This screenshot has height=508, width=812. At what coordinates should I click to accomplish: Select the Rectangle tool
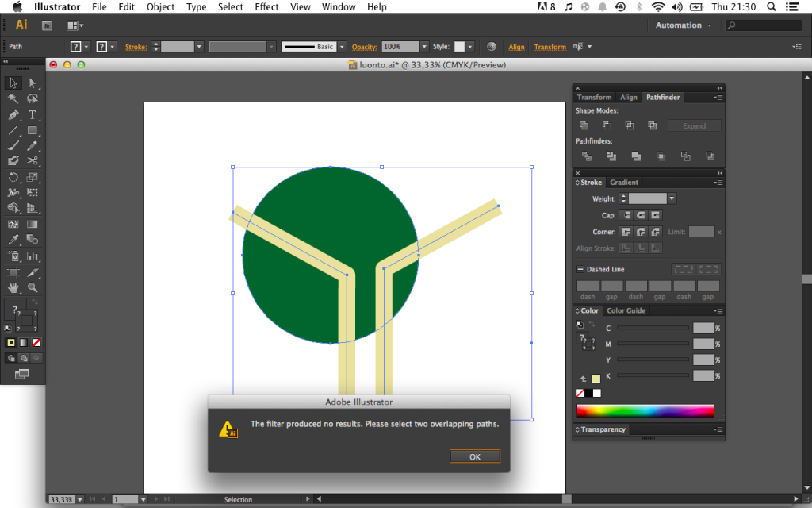(x=33, y=130)
